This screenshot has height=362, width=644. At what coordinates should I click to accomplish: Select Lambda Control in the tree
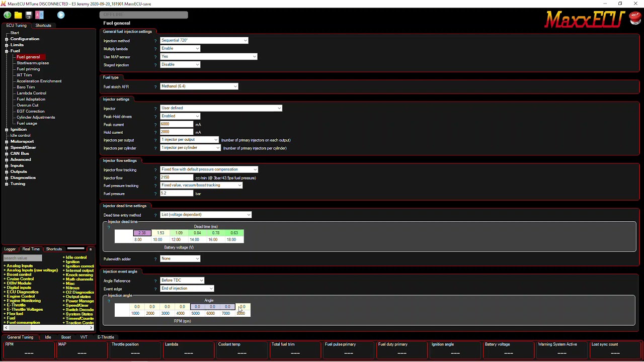coord(31,94)
